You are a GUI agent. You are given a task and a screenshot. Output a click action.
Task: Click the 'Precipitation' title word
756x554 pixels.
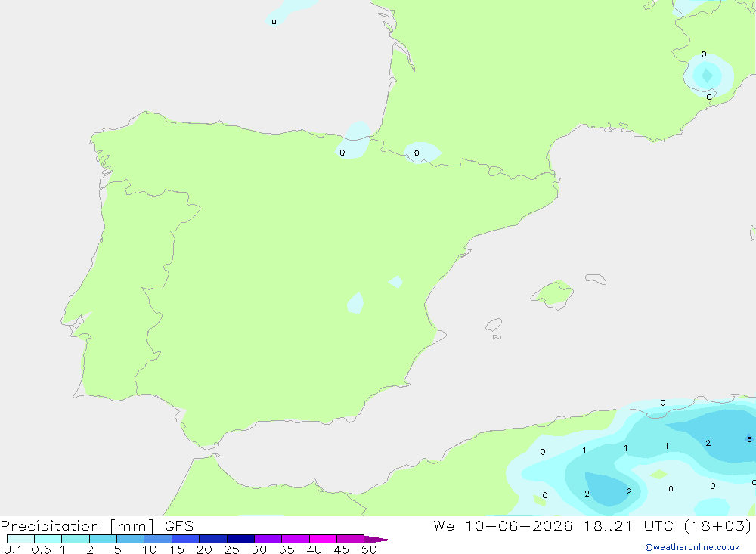(50, 526)
